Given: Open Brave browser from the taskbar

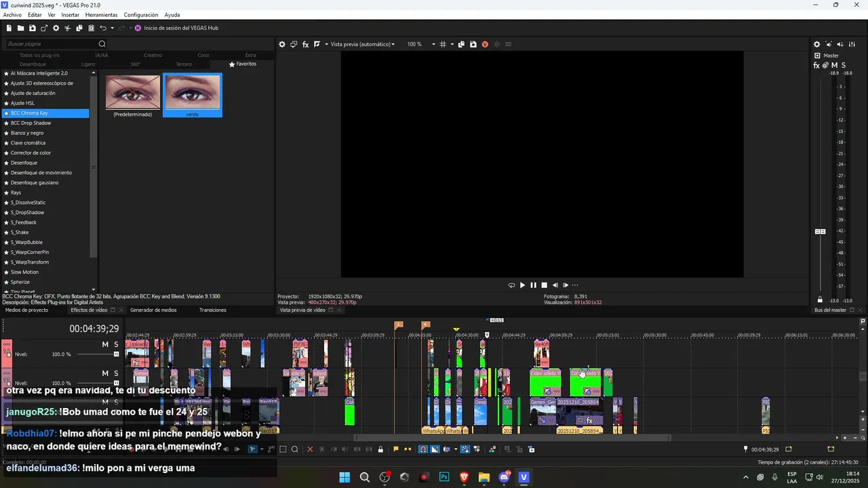Looking at the screenshot, I should (x=464, y=477).
